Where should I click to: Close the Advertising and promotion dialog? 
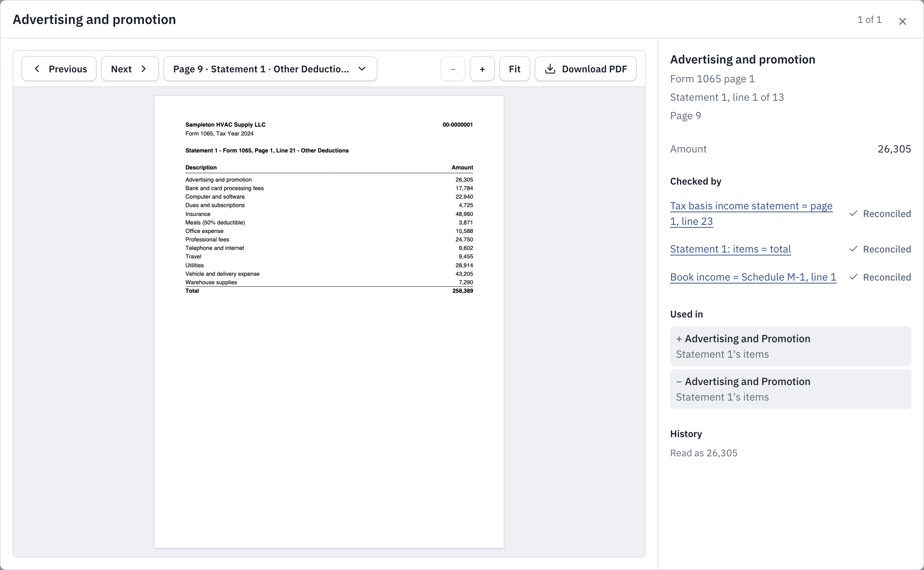(x=902, y=21)
